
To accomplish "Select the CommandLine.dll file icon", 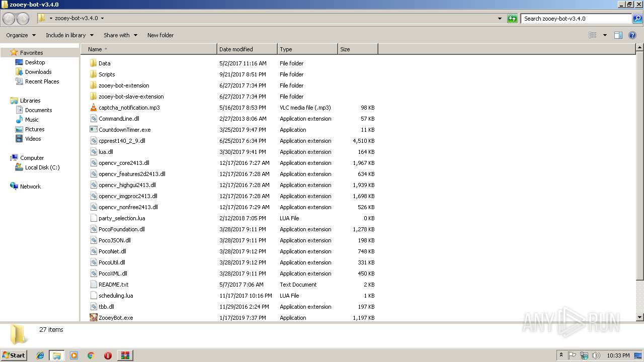I will pyautogui.click(x=93, y=119).
